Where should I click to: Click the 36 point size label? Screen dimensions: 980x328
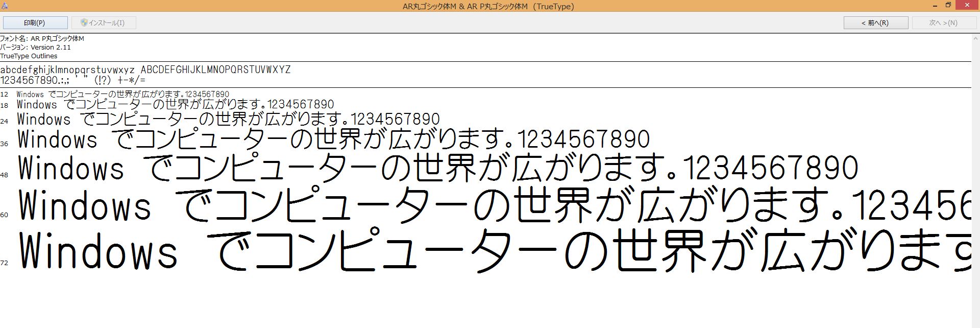pyautogui.click(x=4, y=144)
